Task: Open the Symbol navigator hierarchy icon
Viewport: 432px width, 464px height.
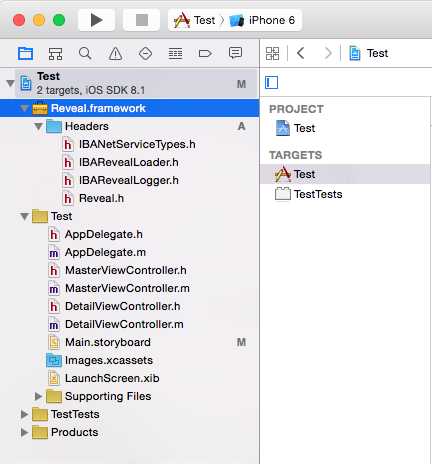Action: pyautogui.click(x=55, y=53)
